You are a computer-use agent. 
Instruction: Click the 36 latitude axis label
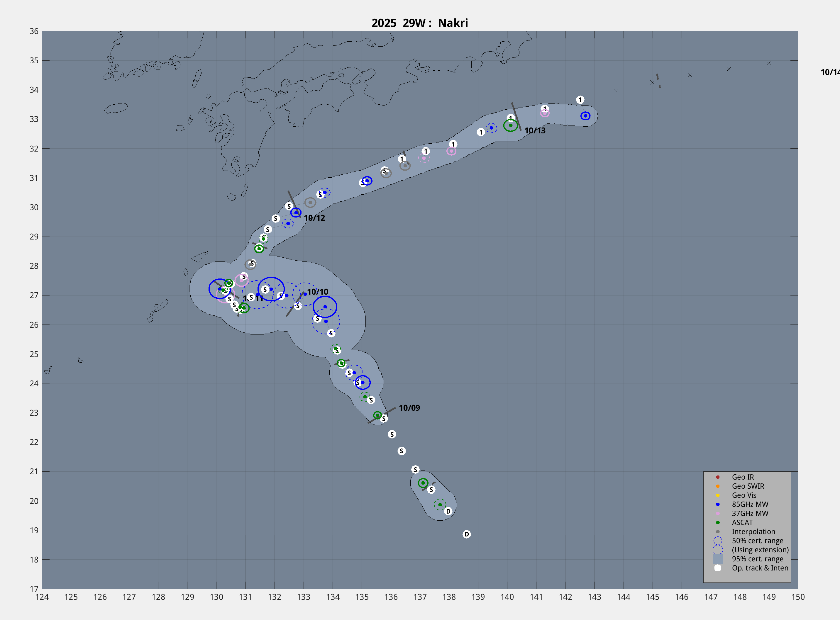[x=34, y=31]
